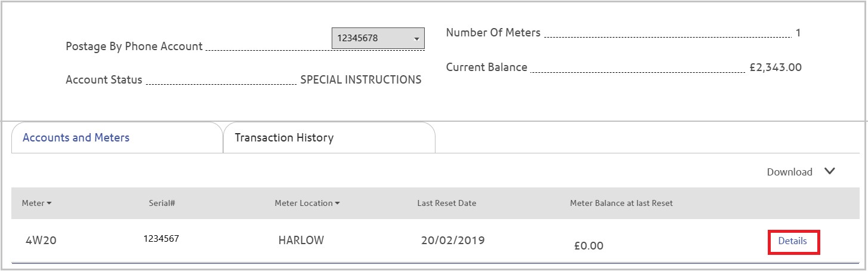Select the 4W20 meter cell
The image size is (868, 271).
coord(41,241)
